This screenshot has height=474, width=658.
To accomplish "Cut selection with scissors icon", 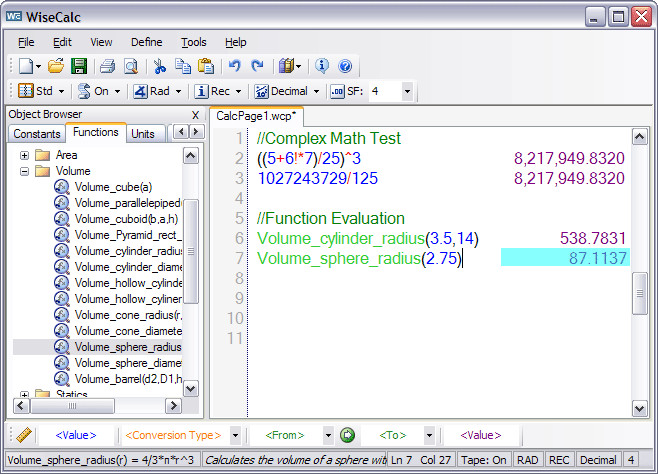I will click(x=159, y=66).
